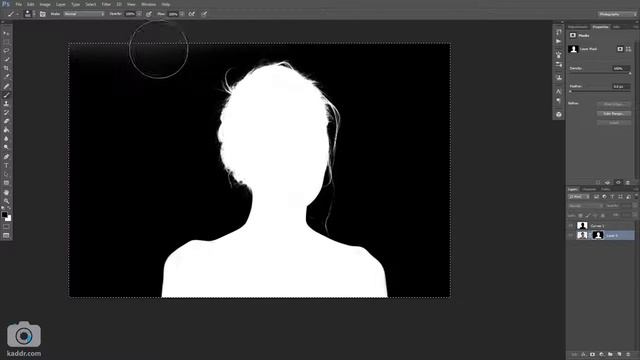Open the Image menu
Viewport: 640px width, 360px height.
click(x=45, y=4)
